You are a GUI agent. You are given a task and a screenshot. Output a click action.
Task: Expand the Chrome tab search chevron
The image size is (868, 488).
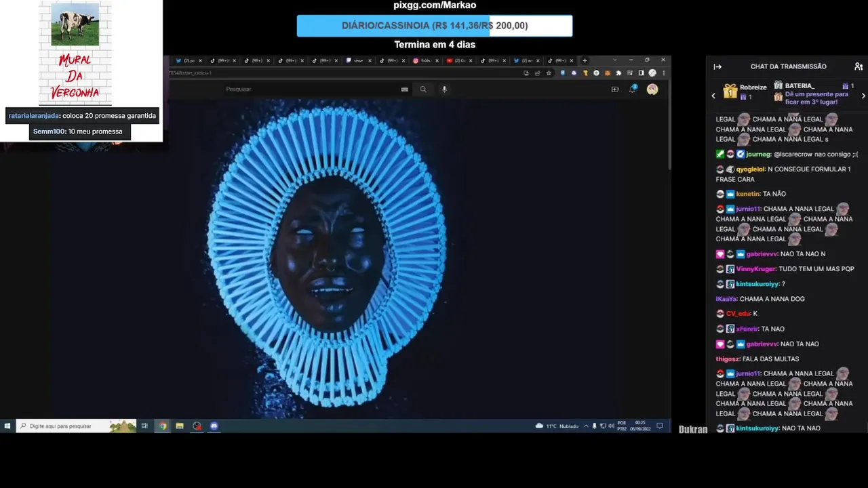(x=614, y=60)
